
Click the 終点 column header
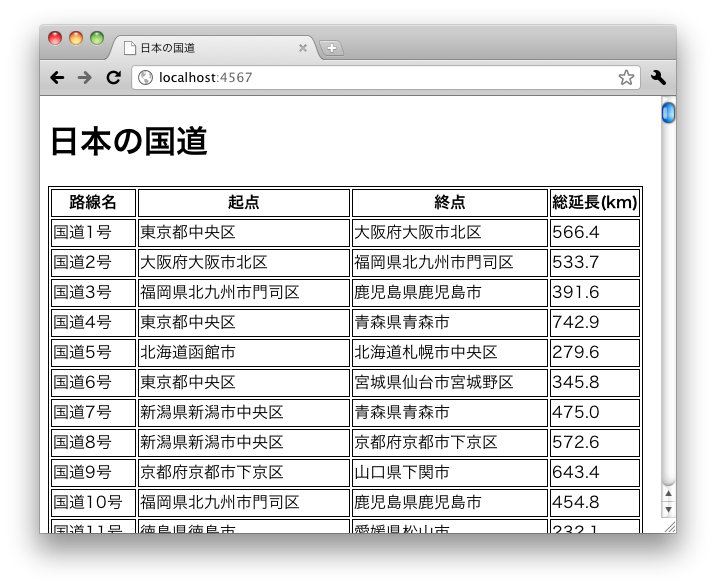450,202
